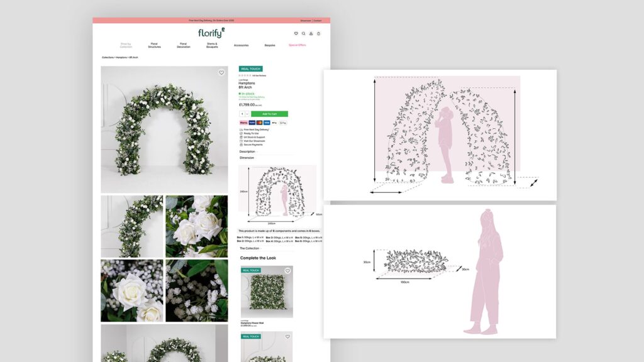Viewport: 644px width, 362px height.
Task: Click the search magnifier icon
Action: point(304,33)
